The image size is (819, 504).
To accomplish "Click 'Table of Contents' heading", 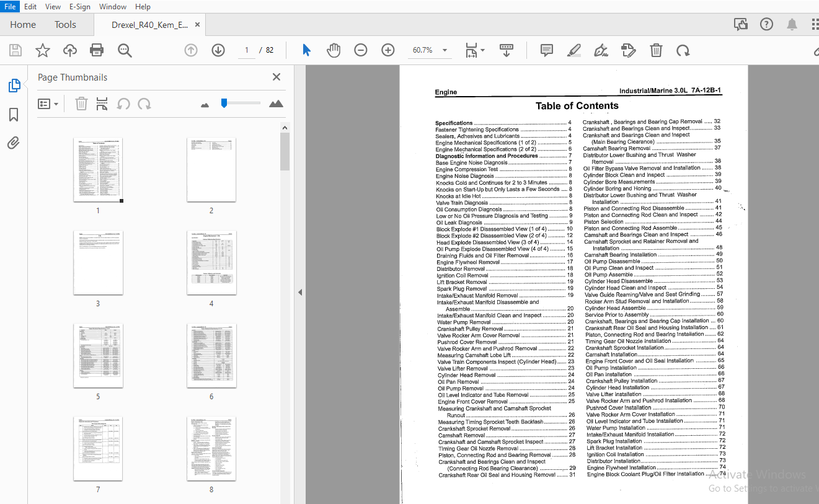I will coord(577,106).
